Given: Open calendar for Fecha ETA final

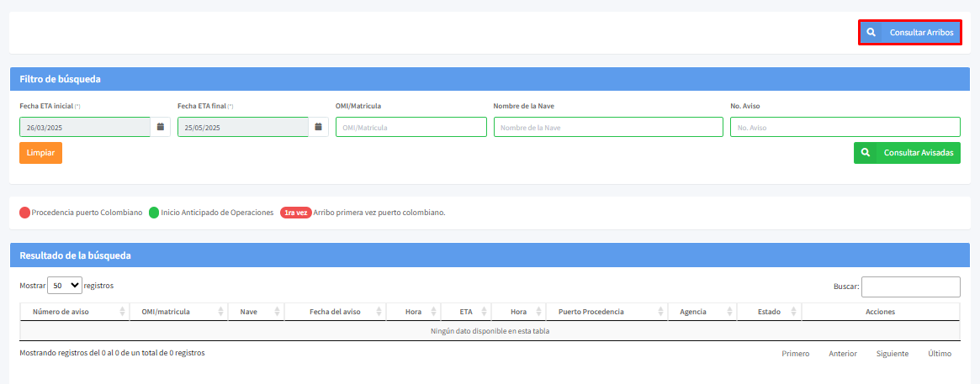Looking at the screenshot, I should (x=319, y=127).
